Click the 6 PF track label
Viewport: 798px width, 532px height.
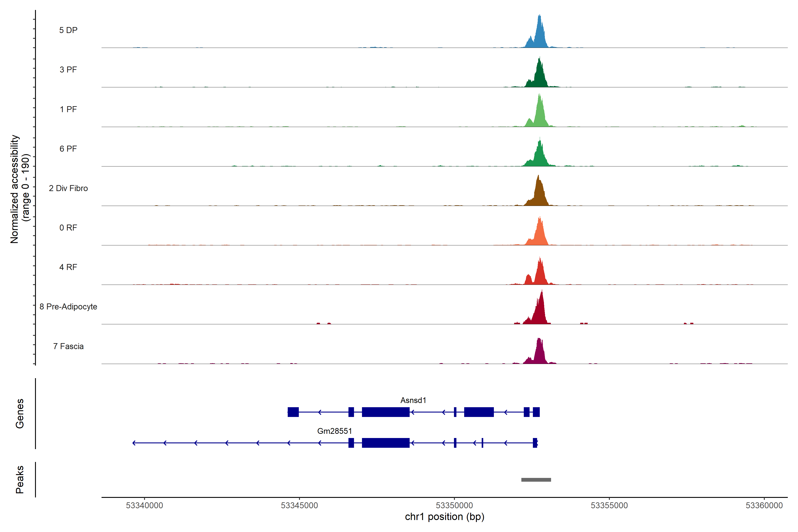tap(68, 149)
